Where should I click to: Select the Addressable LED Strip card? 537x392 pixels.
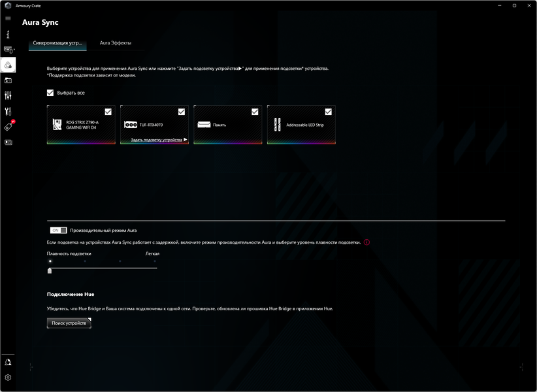click(x=301, y=125)
